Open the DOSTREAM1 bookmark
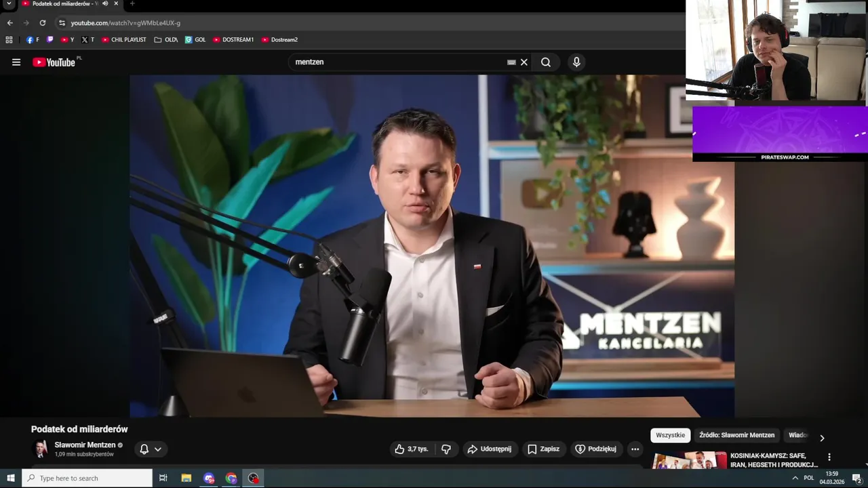Screen dimensions: 868x488 pyautogui.click(x=233, y=40)
